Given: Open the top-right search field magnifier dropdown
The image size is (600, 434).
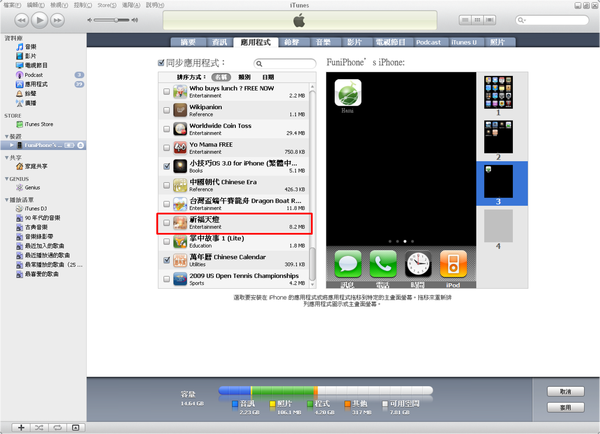Looking at the screenshot, I should point(521,20).
